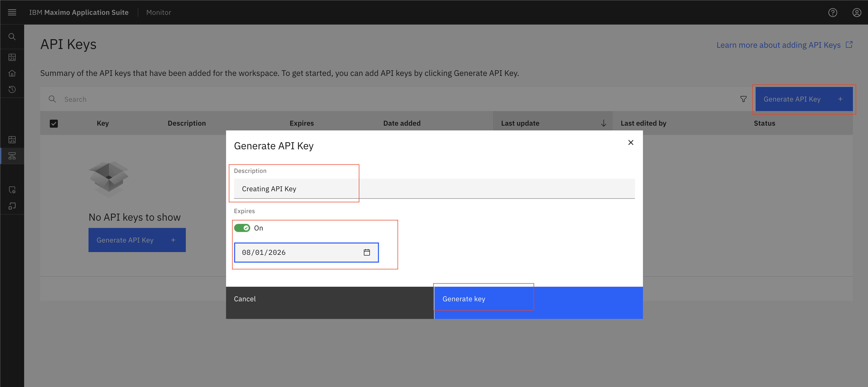Close the Generate API Key dialog
The height and width of the screenshot is (387, 868).
tap(631, 142)
